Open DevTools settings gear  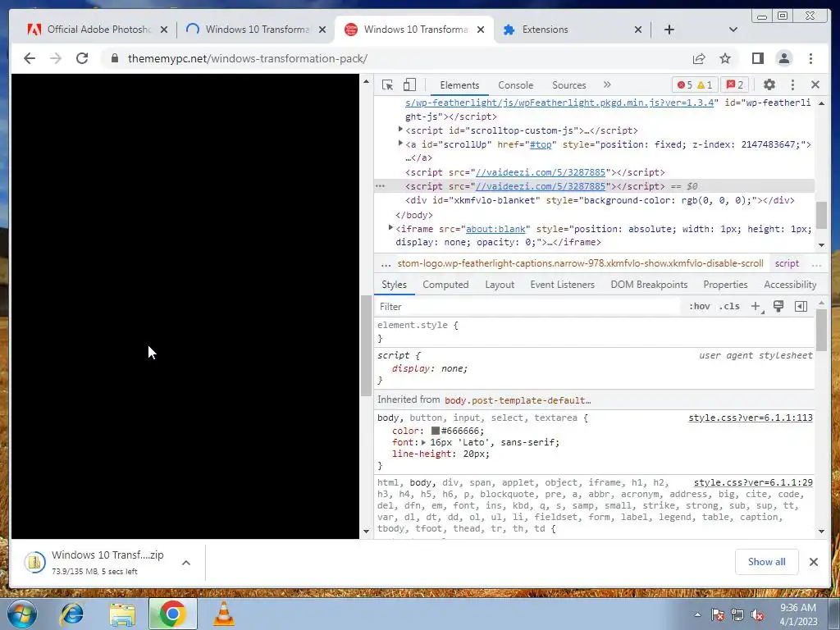(769, 84)
